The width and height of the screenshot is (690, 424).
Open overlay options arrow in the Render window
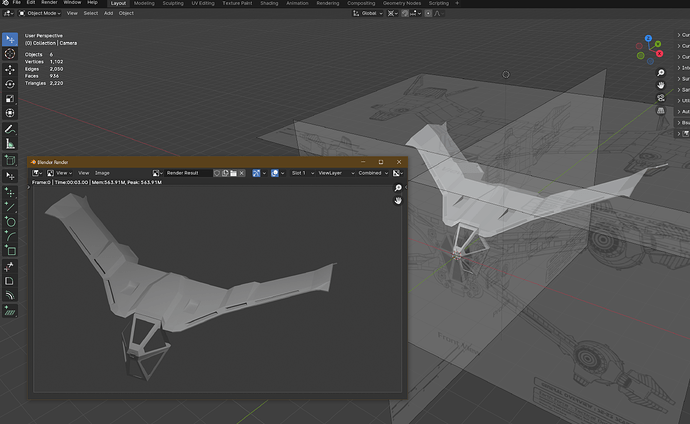[283, 173]
